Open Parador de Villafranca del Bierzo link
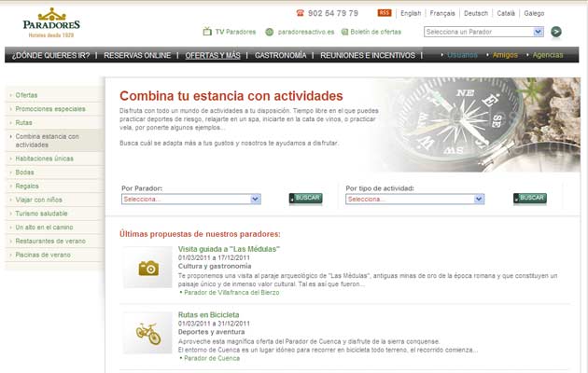 [231, 293]
